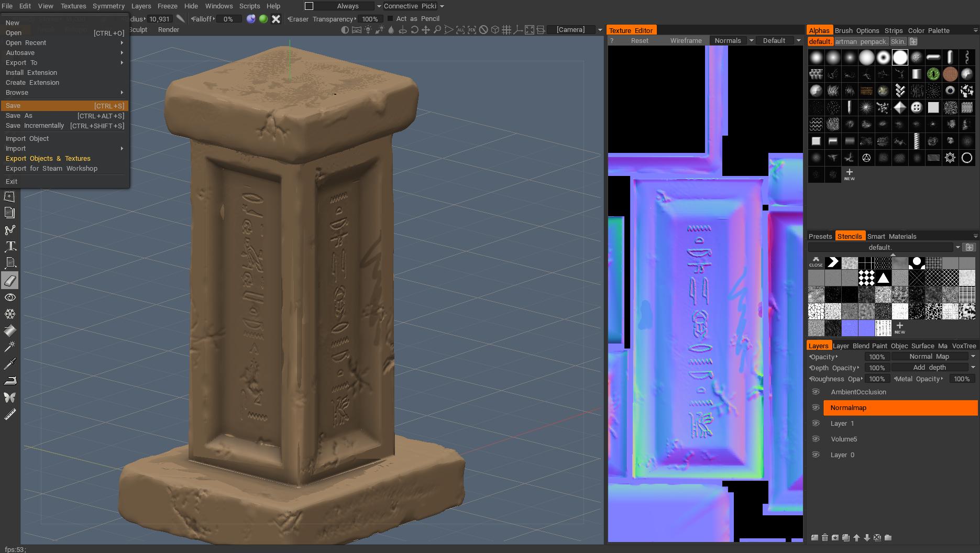Move layer down with down-arrow icon
Image resolution: width=980 pixels, height=553 pixels.
867,537
